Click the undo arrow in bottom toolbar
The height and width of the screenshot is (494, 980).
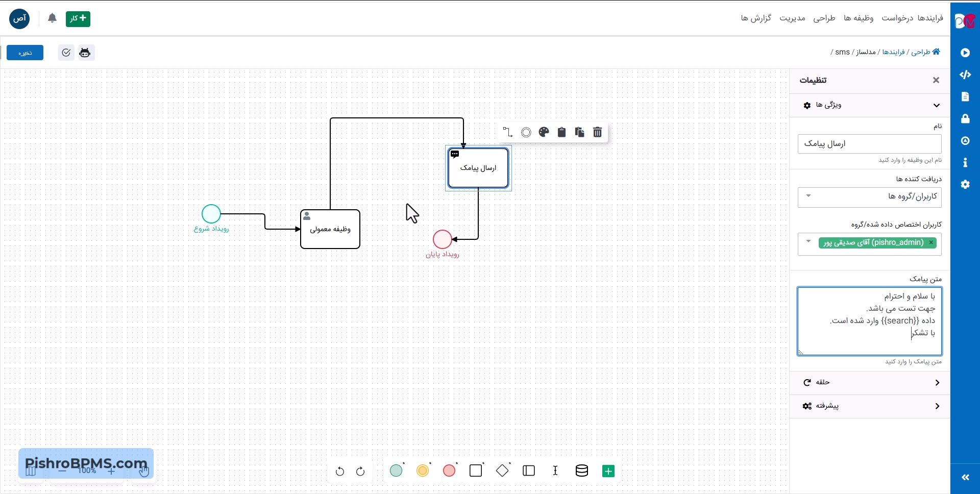[x=340, y=471]
